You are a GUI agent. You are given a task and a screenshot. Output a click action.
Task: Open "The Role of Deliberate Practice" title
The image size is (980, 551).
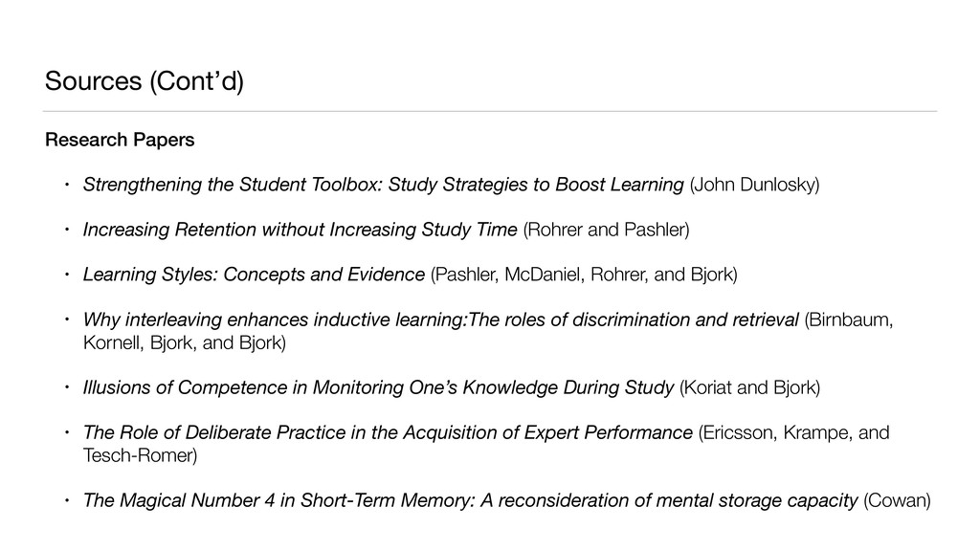tap(388, 433)
